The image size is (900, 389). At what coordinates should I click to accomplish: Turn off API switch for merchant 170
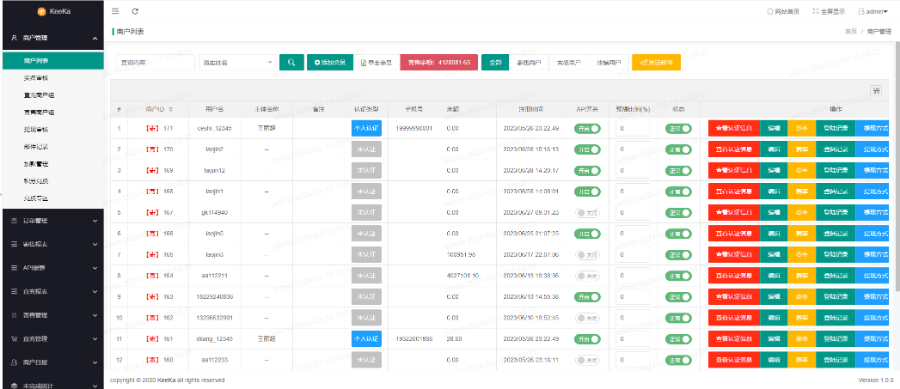[x=587, y=149]
